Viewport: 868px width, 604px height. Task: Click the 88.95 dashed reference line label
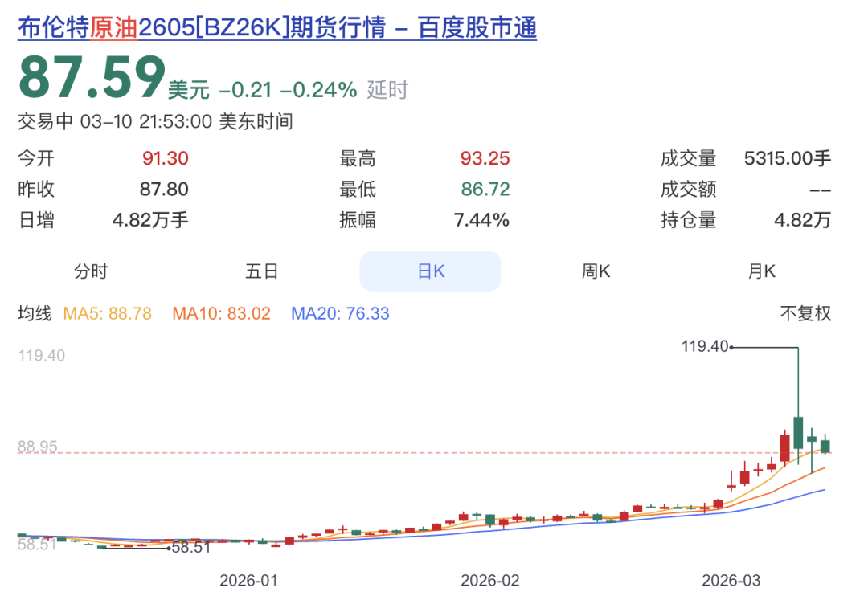(38, 447)
